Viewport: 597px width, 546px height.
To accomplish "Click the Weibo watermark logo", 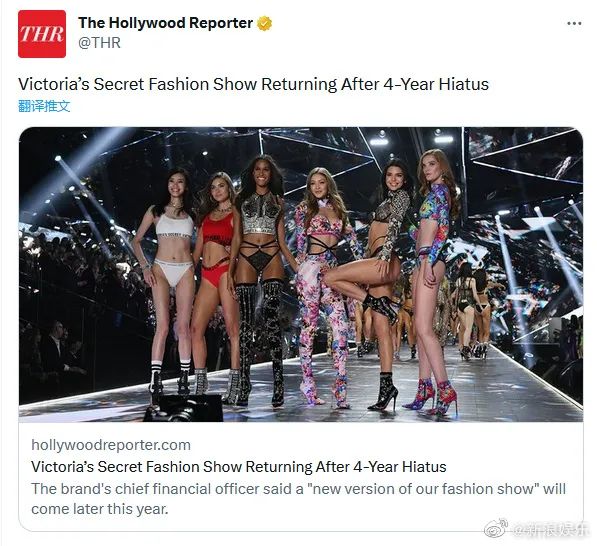I will point(496,528).
